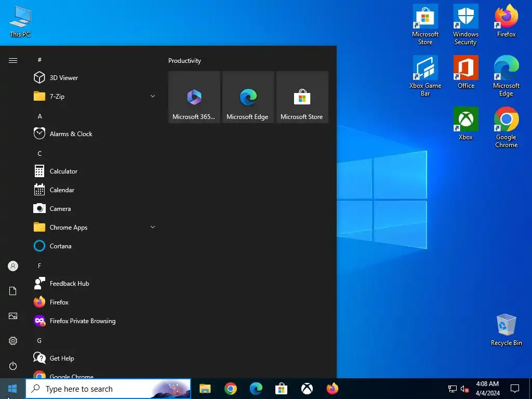Open Google Chrome from the taskbar
The height and width of the screenshot is (399, 532).
[230, 389]
